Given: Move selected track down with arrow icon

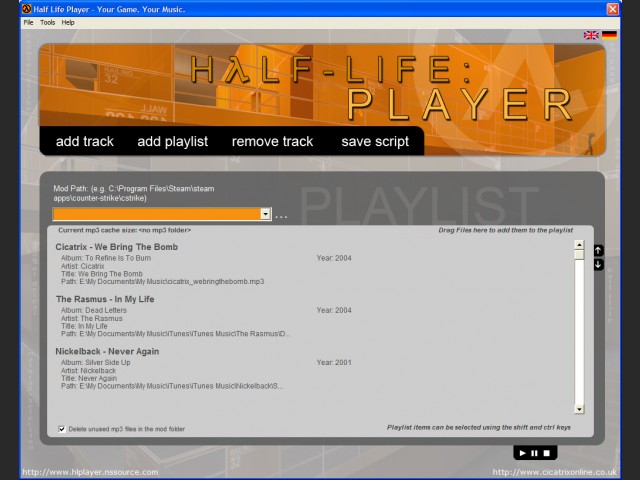Looking at the screenshot, I should coord(598,264).
